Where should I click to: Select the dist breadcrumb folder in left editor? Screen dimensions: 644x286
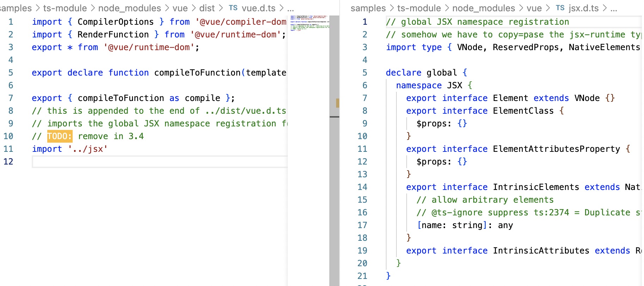click(x=207, y=8)
